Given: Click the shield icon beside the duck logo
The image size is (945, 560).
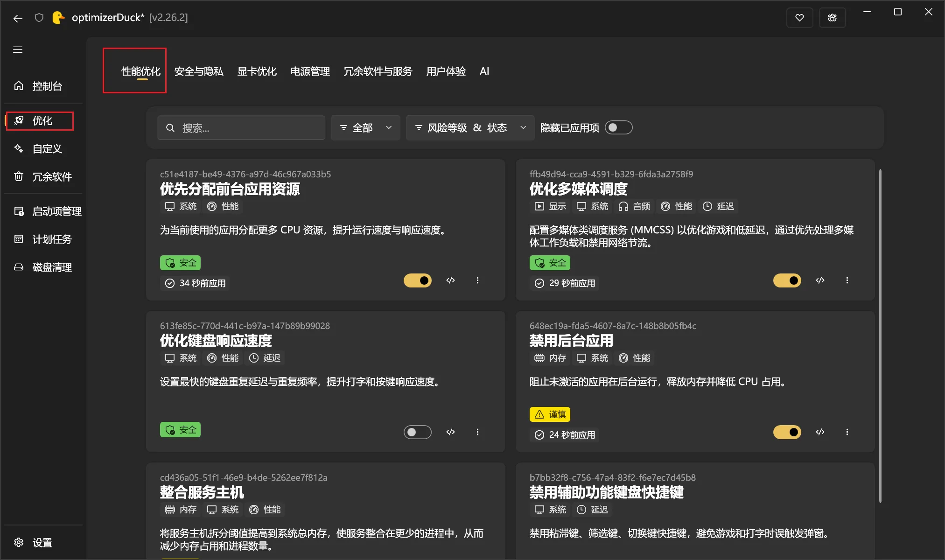Looking at the screenshot, I should [39, 18].
